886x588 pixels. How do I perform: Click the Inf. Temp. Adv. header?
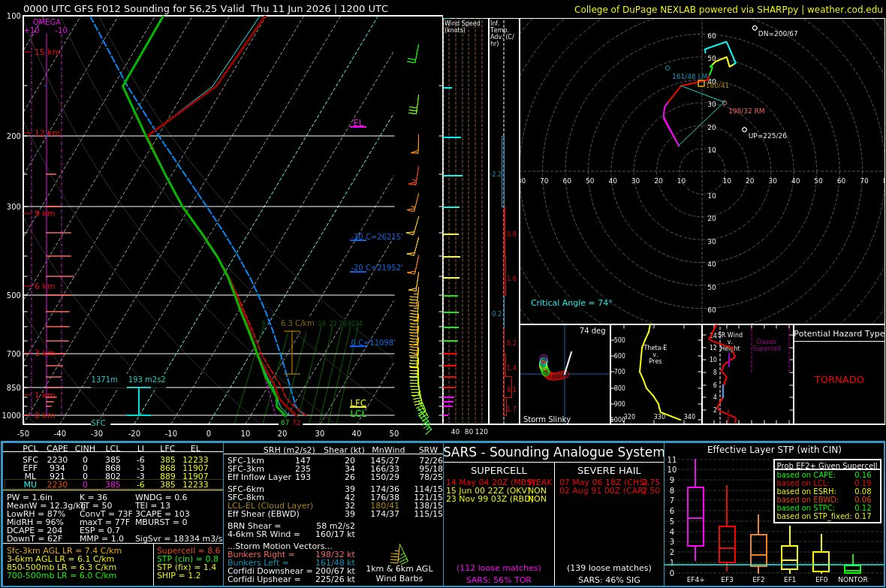tap(502, 33)
